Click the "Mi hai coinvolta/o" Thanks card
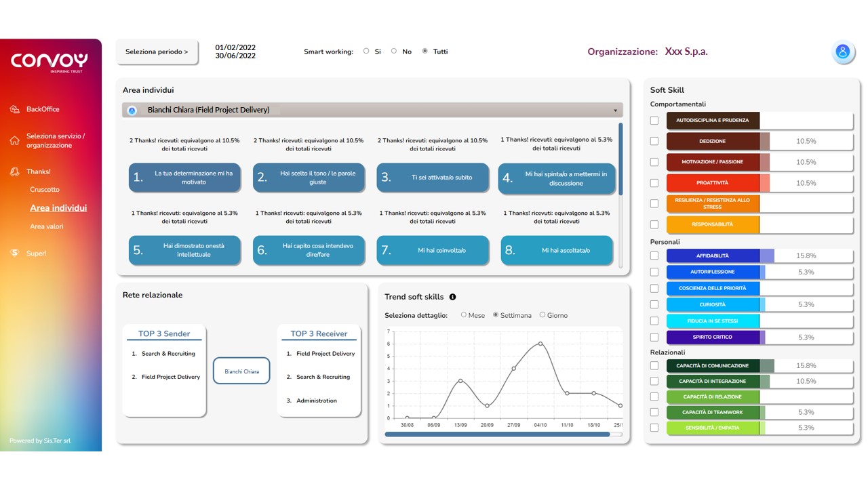 [x=433, y=250]
